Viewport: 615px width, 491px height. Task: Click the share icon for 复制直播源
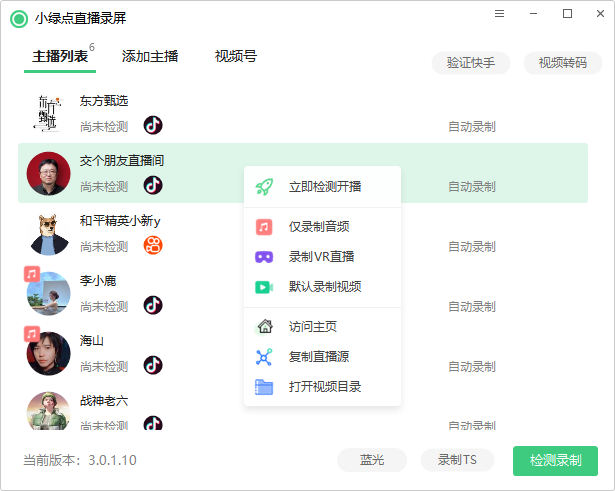click(x=264, y=357)
